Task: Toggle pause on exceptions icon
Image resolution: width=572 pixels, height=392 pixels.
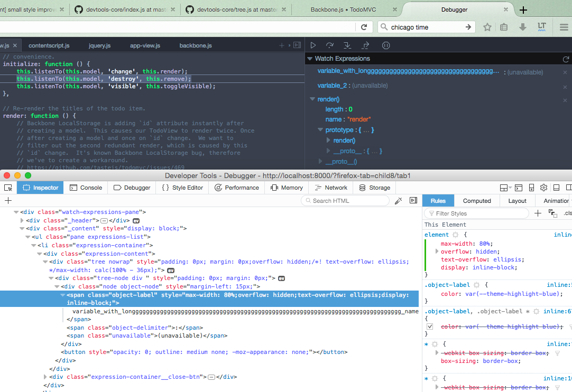Action: click(386, 45)
